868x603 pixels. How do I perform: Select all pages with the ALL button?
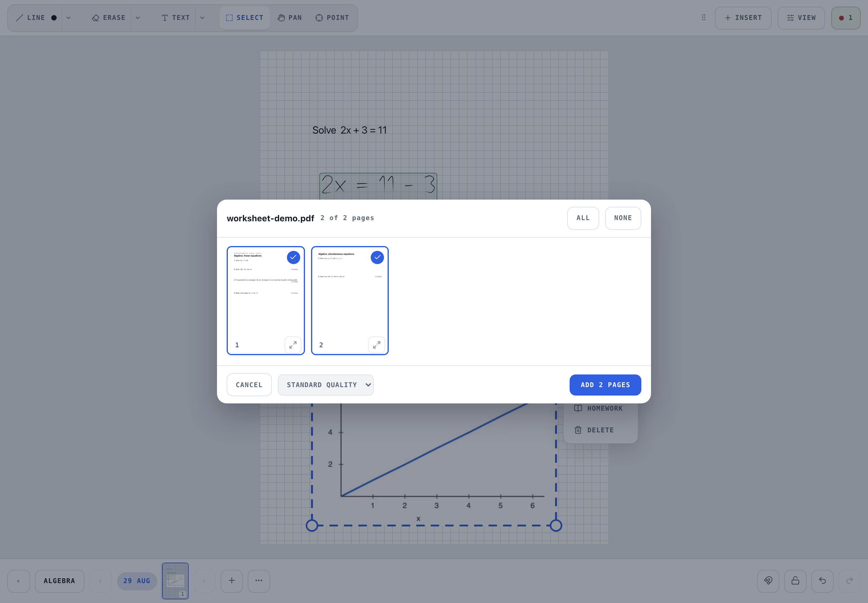pyautogui.click(x=583, y=218)
